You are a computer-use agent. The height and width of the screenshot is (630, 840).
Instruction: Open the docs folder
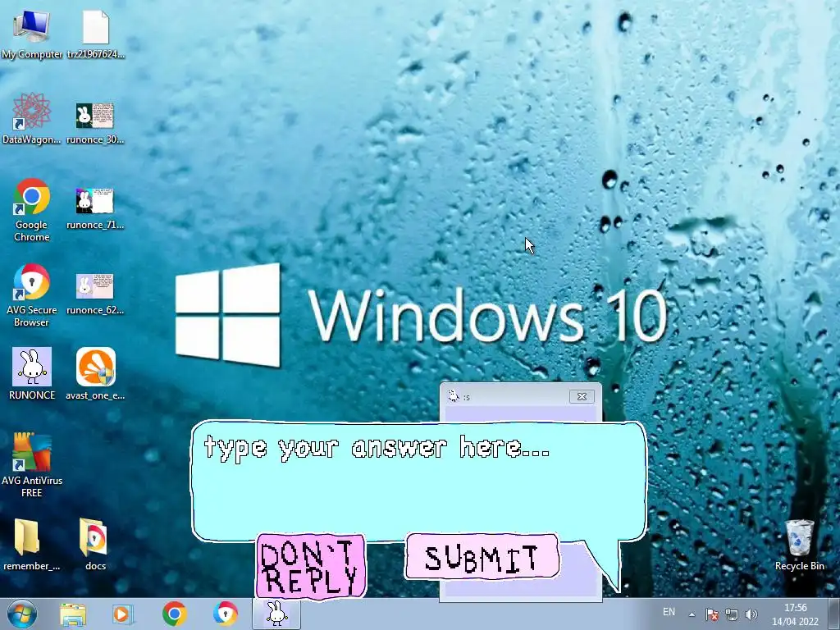pyautogui.click(x=95, y=544)
